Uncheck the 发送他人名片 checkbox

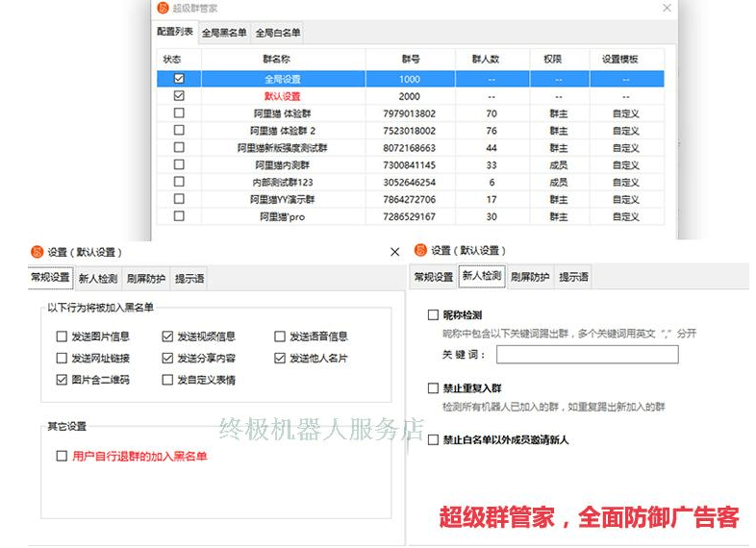click(x=280, y=358)
